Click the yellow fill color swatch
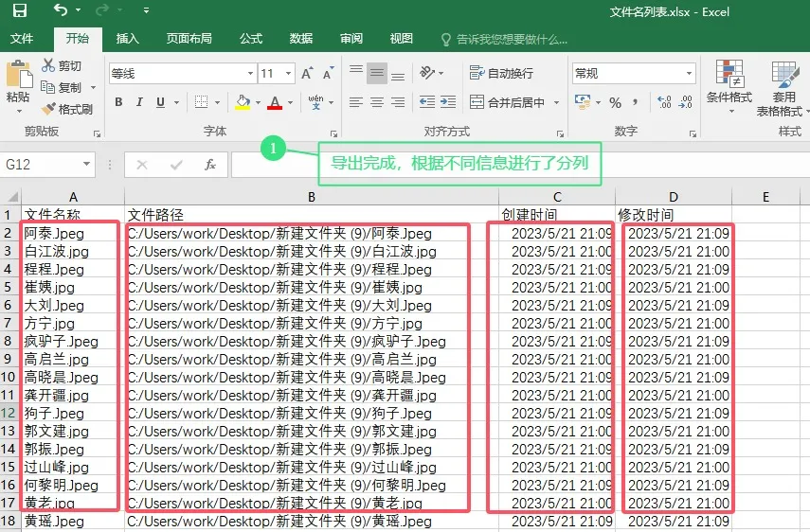Viewport: 810px width, 532px height. (x=243, y=102)
